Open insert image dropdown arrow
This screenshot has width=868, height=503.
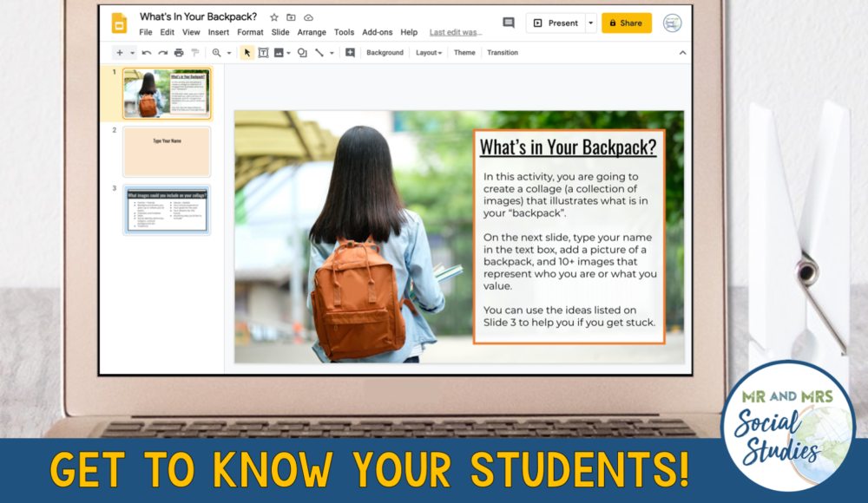point(288,53)
